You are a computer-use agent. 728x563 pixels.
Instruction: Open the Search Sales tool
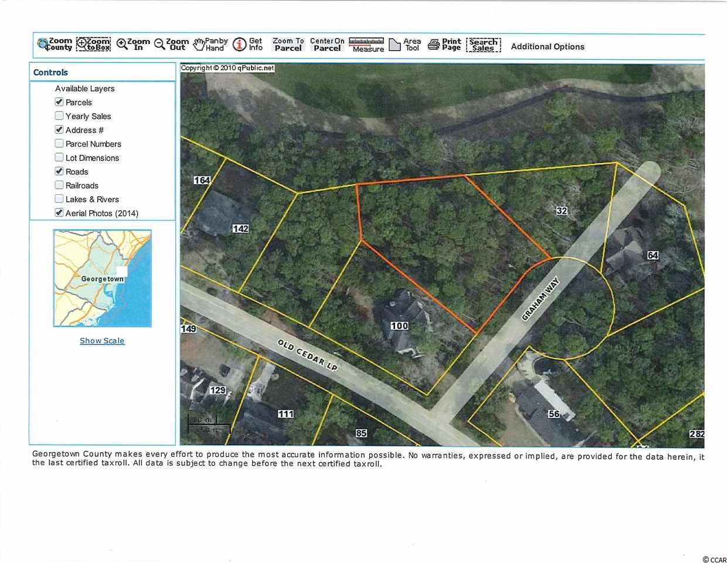tap(483, 45)
